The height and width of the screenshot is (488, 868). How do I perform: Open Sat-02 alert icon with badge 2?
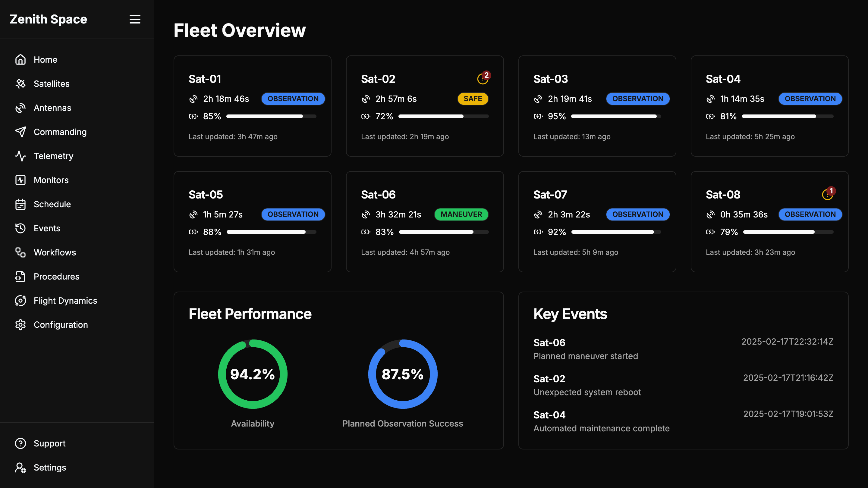[x=483, y=79]
